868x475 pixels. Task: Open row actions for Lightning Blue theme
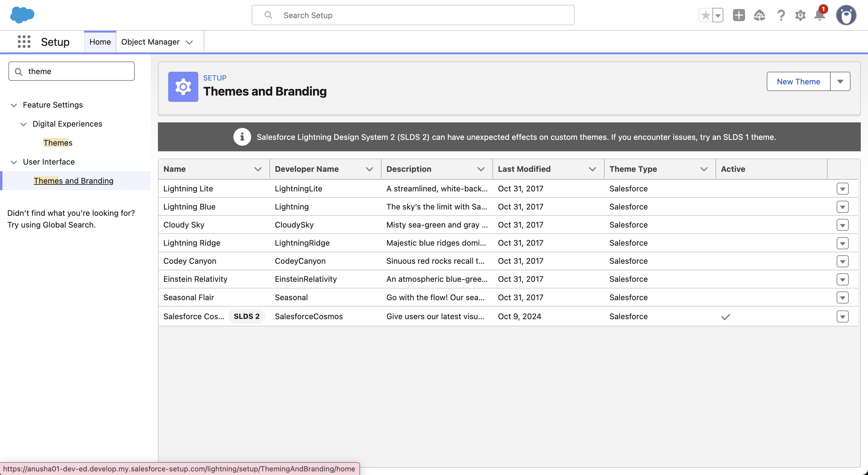click(842, 207)
